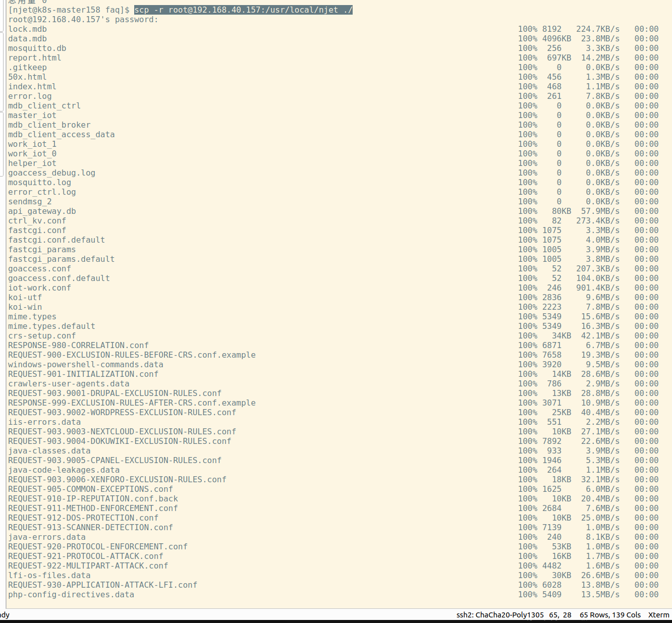
Task: Click the Xterm terminal type label
Action: [658, 615]
